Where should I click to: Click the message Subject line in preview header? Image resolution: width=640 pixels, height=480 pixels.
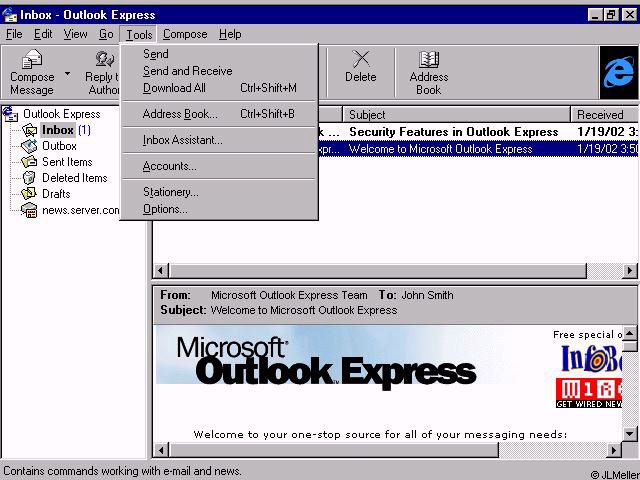304,310
